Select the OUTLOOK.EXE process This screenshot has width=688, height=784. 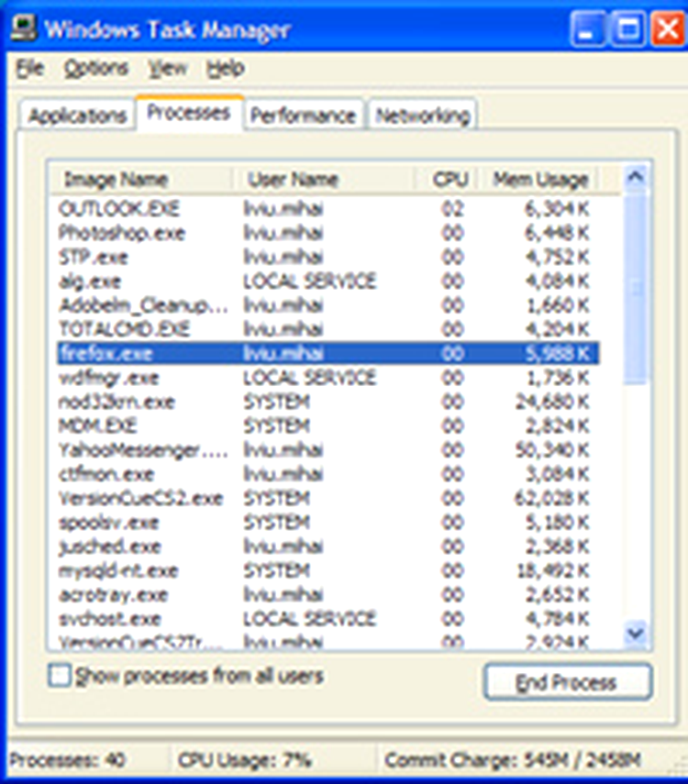(x=327, y=209)
